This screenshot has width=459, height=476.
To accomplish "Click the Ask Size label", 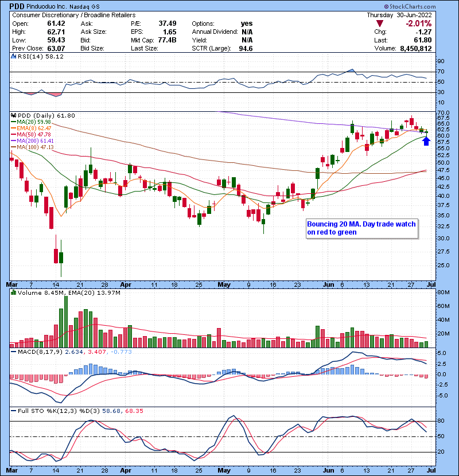I will click(94, 32).
